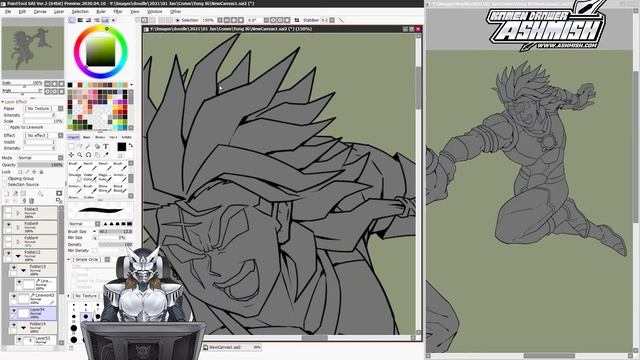This screenshot has height=360, width=640.
Task: Expand the Folder3 layer group
Action: [x=18, y=213]
